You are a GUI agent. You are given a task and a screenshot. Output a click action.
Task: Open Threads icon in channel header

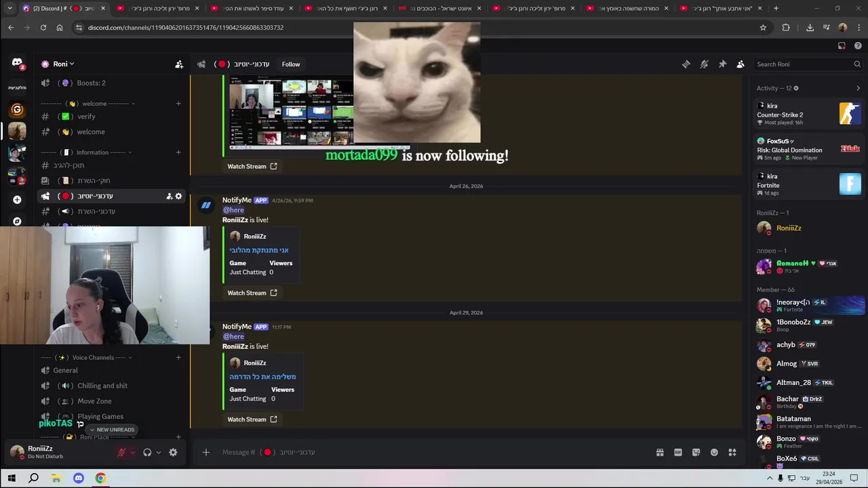(686, 64)
